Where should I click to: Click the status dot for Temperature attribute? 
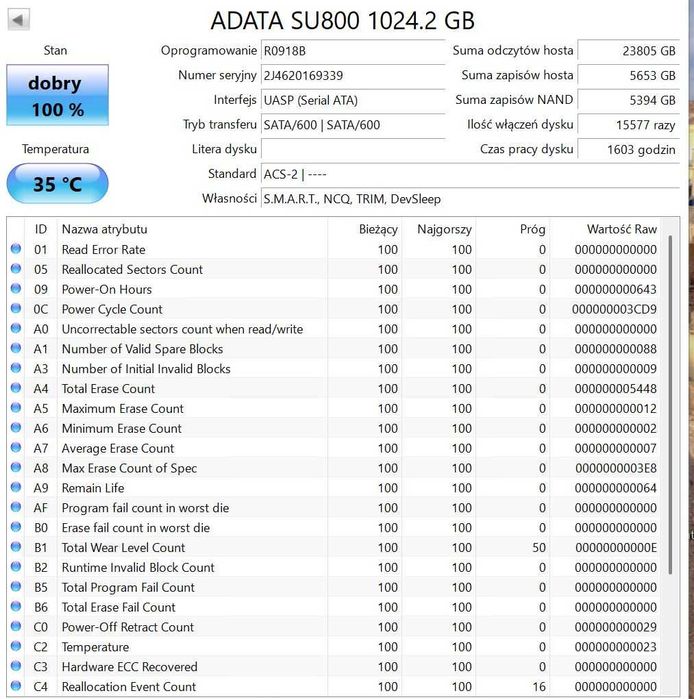(16, 646)
